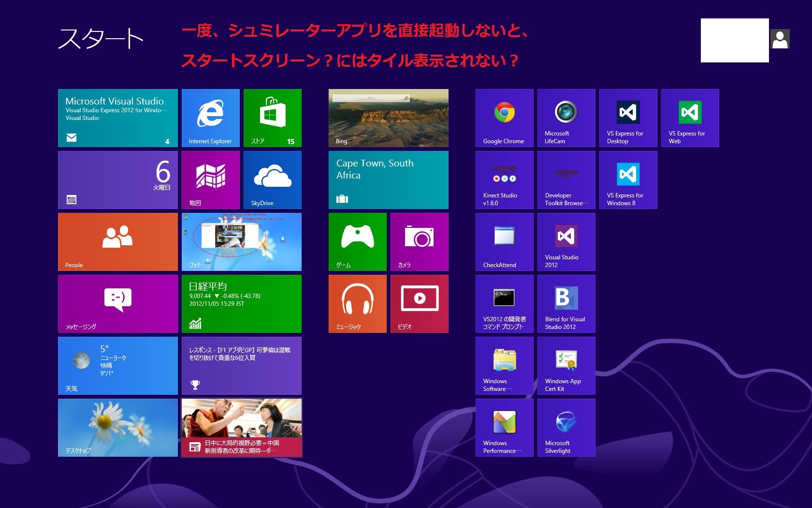
Task: Open the Developer Toolkit Browser tile
Action: point(566,180)
